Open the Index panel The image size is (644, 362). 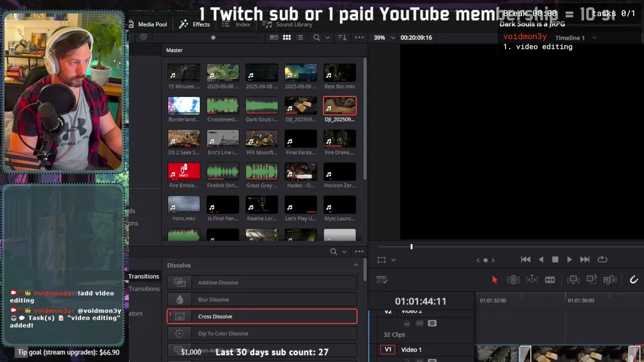click(x=236, y=24)
